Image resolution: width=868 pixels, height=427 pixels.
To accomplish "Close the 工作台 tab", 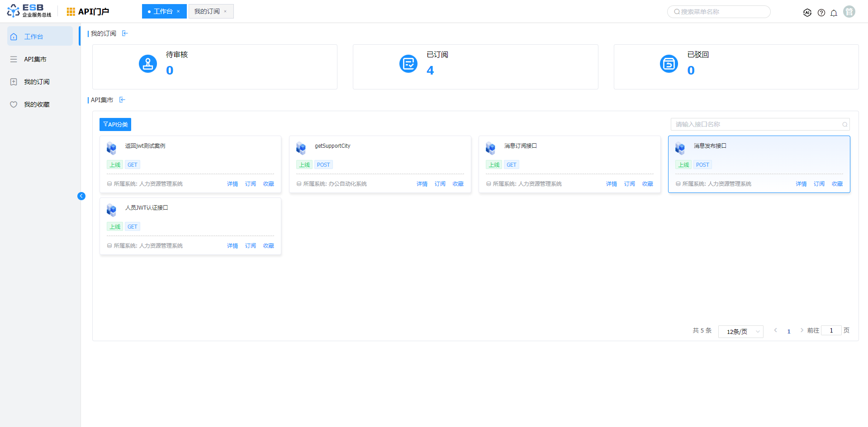I will pyautogui.click(x=179, y=11).
